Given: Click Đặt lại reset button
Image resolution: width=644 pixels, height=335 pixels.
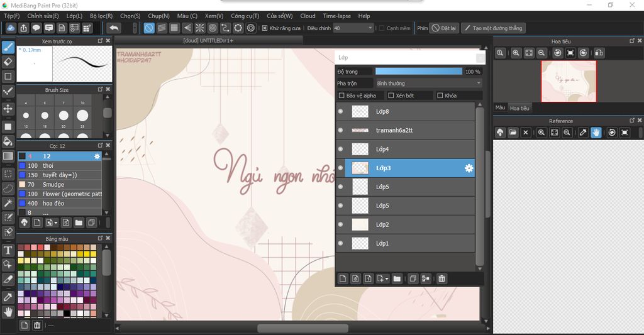Looking at the screenshot, I should pyautogui.click(x=443, y=28).
